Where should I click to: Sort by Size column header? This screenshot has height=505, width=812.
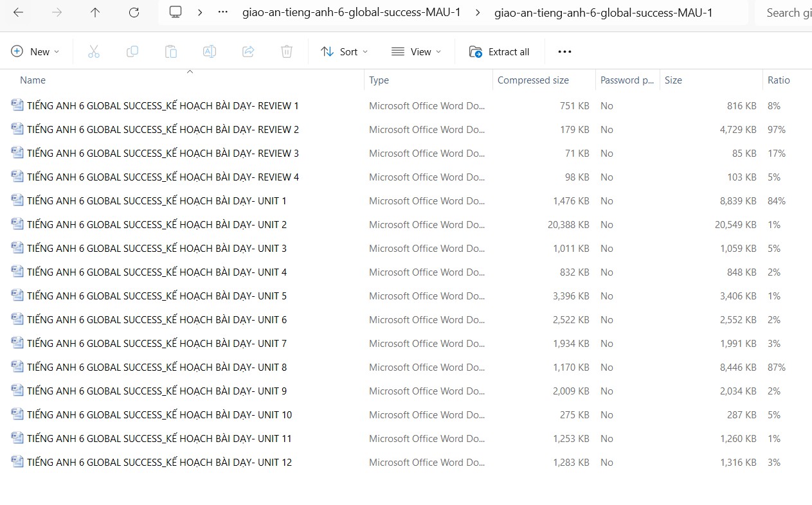click(x=673, y=80)
